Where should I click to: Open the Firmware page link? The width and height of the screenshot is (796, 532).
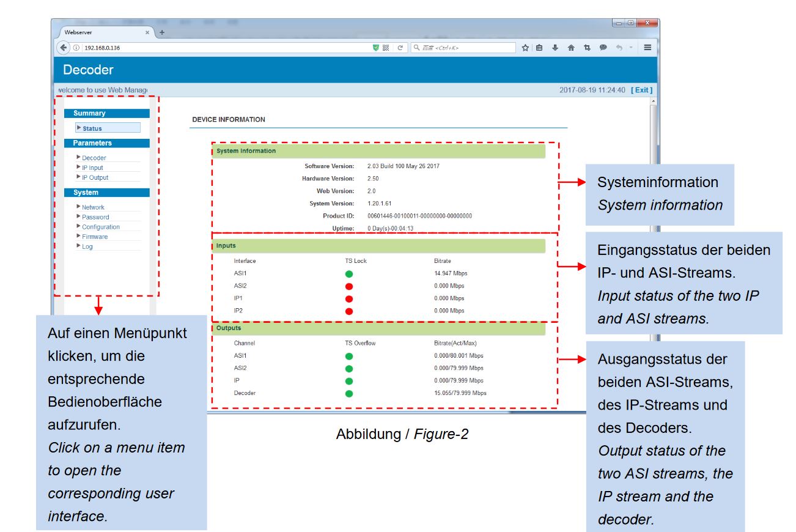pyautogui.click(x=95, y=237)
